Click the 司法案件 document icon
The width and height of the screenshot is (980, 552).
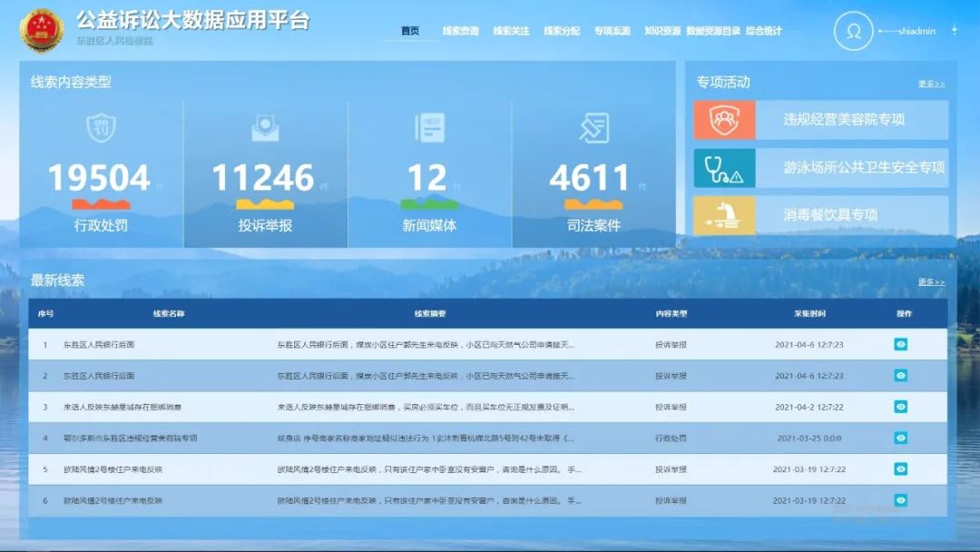pyautogui.click(x=593, y=127)
